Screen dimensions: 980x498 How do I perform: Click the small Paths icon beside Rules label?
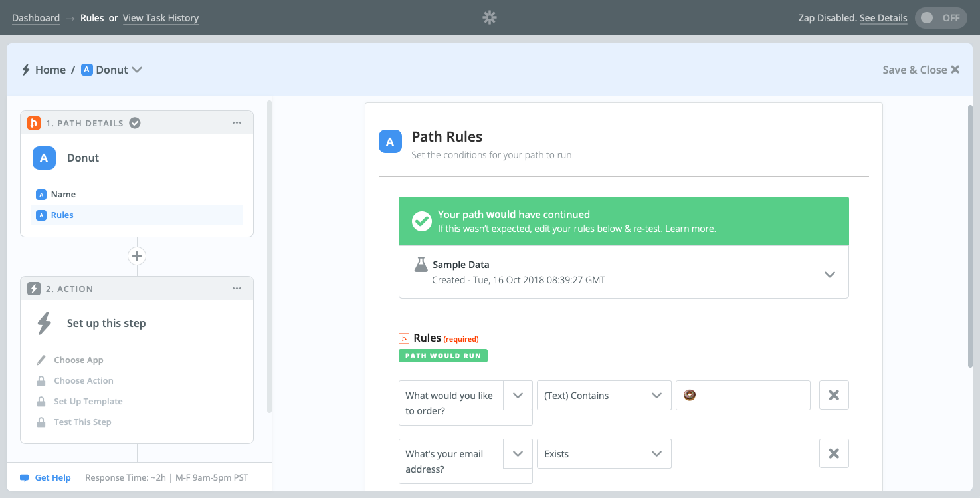coord(403,338)
